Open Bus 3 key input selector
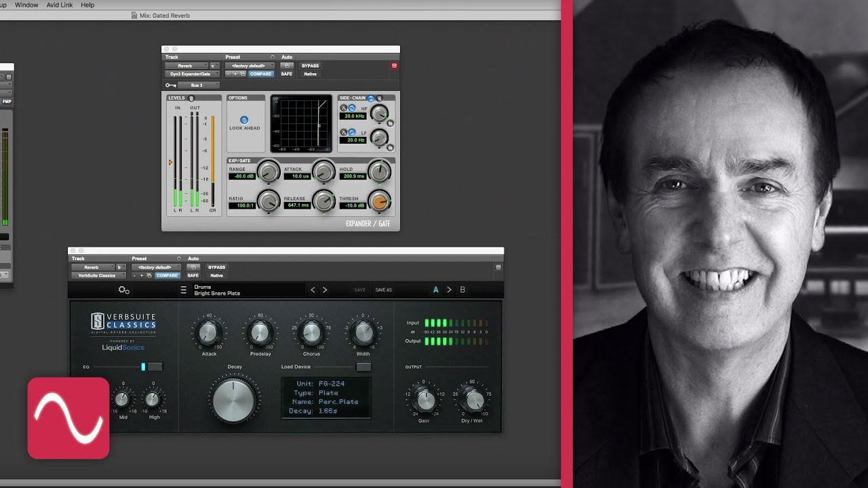This screenshot has height=488, width=868. coord(199,85)
